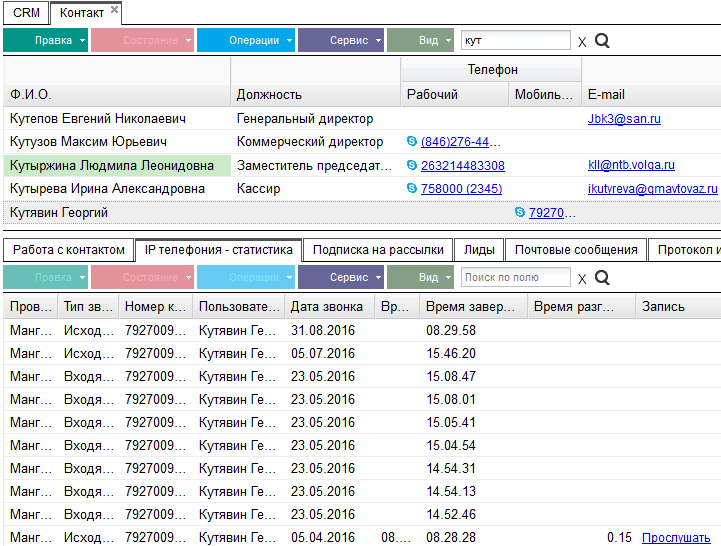The image size is (721, 546).
Task: Open email link Jbk3@san.ru
Action: (x=624, y=119)
